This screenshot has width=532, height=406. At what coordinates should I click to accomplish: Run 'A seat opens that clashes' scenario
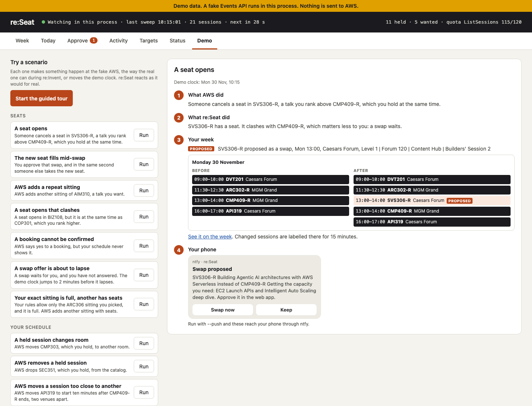(x=144, y=217)
